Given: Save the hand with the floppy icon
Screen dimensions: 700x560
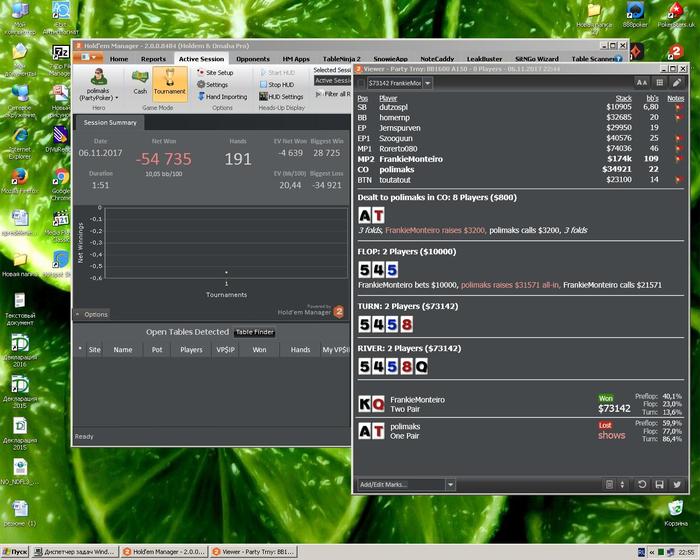Looking at the screenshot, I should click(659, 485).
